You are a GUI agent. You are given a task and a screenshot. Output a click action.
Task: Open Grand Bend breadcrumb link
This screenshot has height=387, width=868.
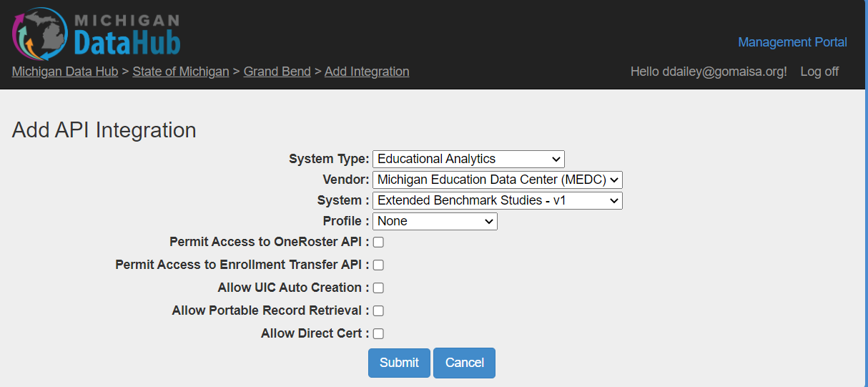coord(277,72)
